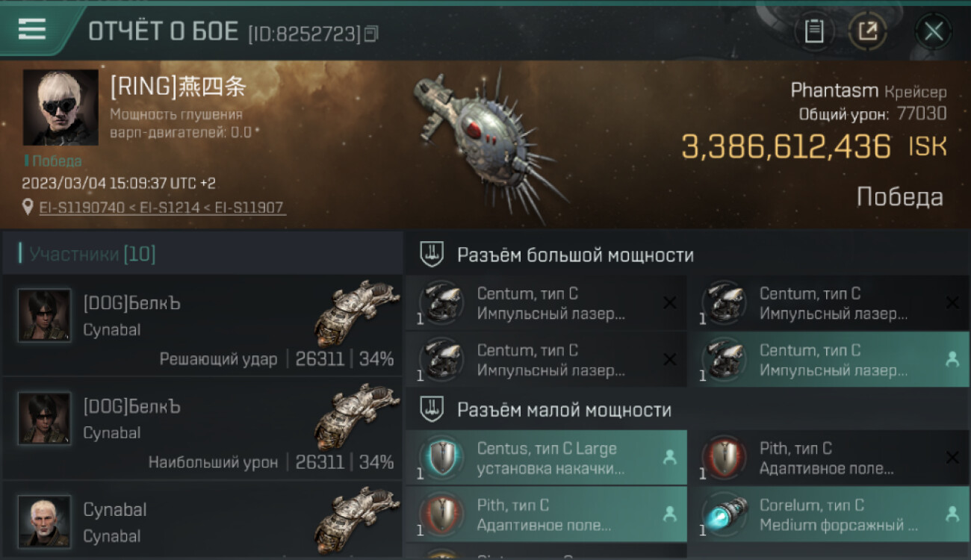Open the clipboard icon in the header

[x=814, y=31]
